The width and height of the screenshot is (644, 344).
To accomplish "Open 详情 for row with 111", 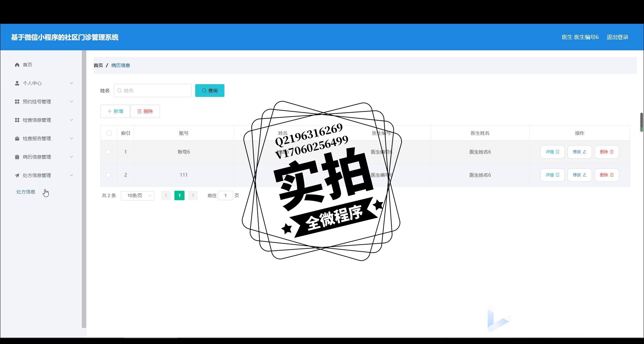I will [552, 175].
